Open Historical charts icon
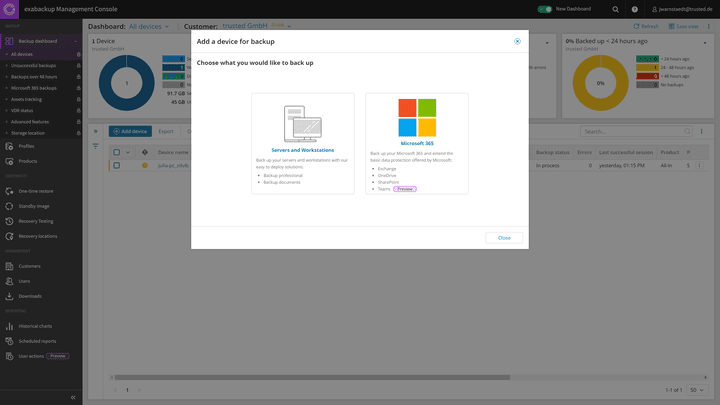720x405 pixels. click(9, 326)
